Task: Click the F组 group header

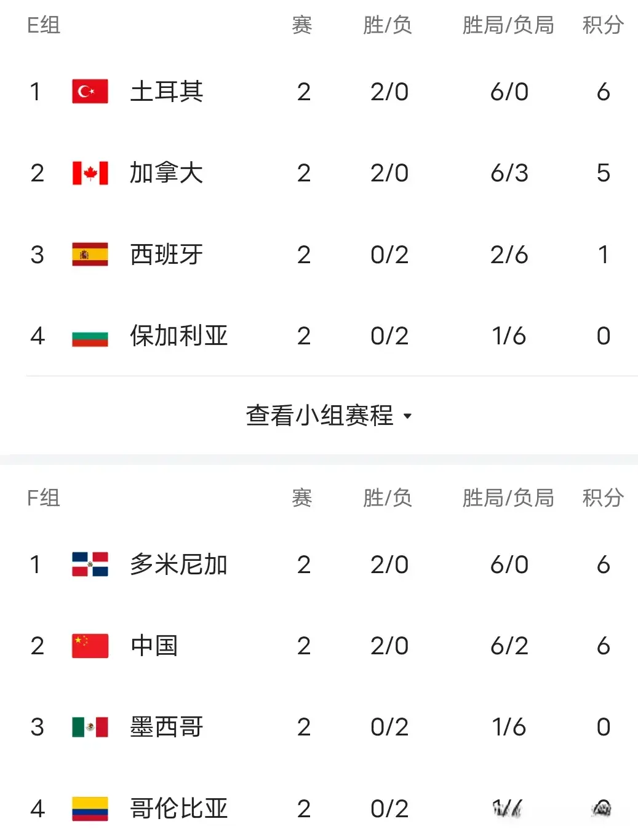Action: (x=44, y=497)
